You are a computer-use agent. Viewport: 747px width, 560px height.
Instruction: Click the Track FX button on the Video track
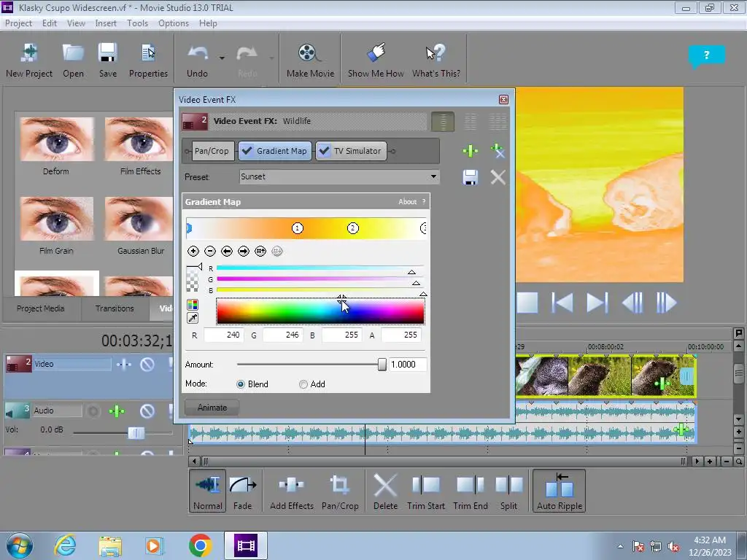pos(123,365)
